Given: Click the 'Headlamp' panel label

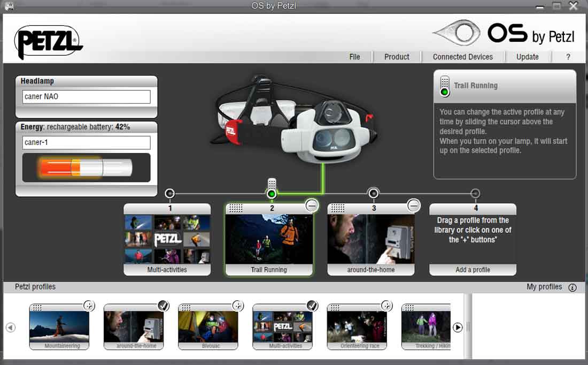Looking at the screenshot, I should tap(37, 81).
